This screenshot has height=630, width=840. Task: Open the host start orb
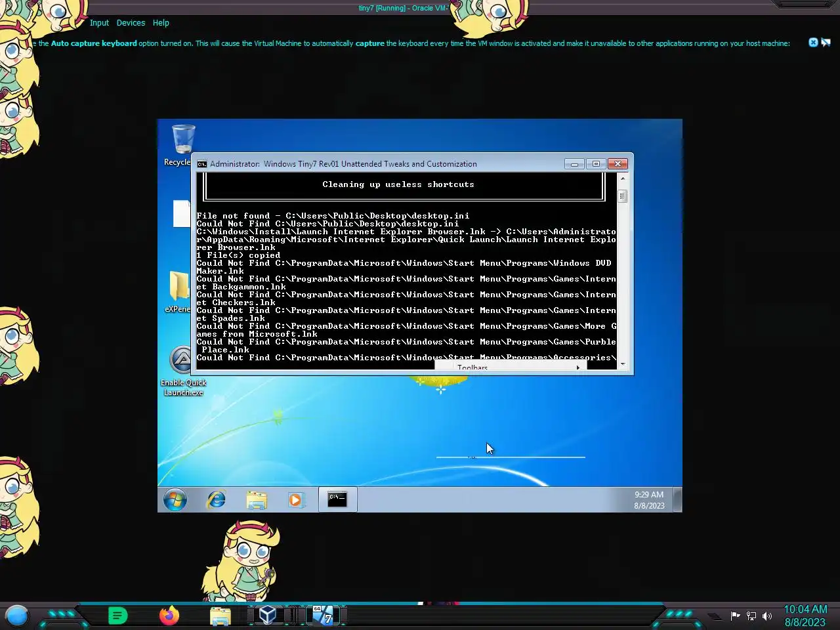(17, 616)
